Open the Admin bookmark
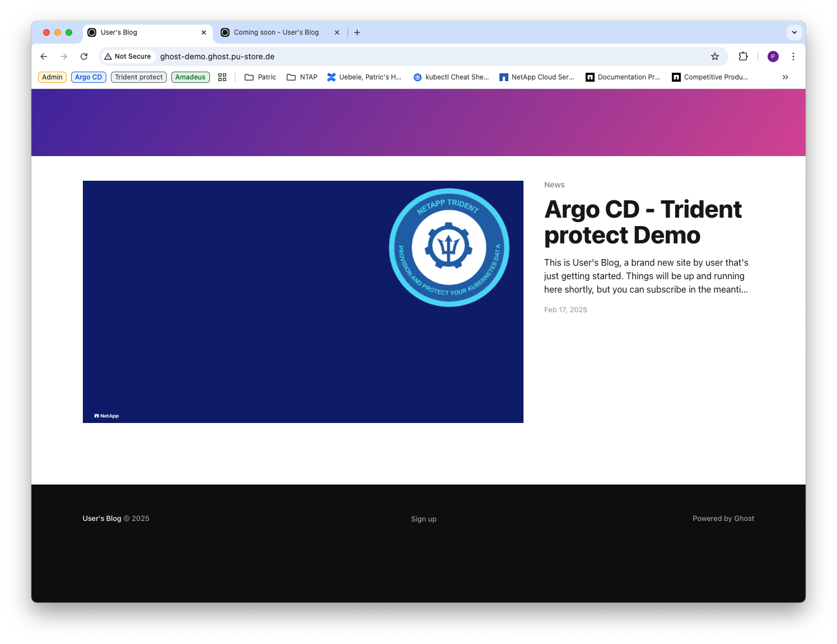This screenshot has height=644, width=837. [52, 77]
